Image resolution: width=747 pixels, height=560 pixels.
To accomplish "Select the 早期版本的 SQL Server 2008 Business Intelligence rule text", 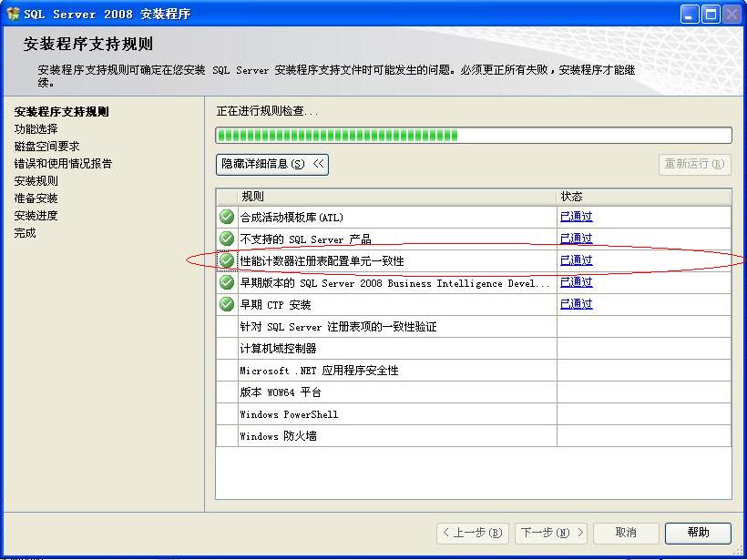I will click(395, 283).
